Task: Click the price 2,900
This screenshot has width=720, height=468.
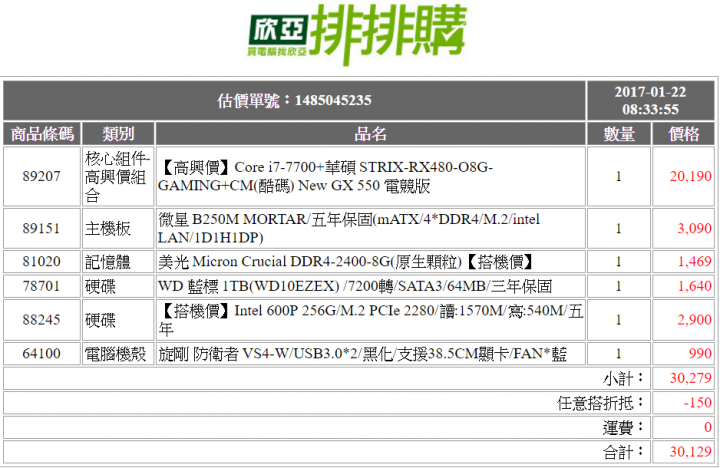Action: (x=694, y=320)
